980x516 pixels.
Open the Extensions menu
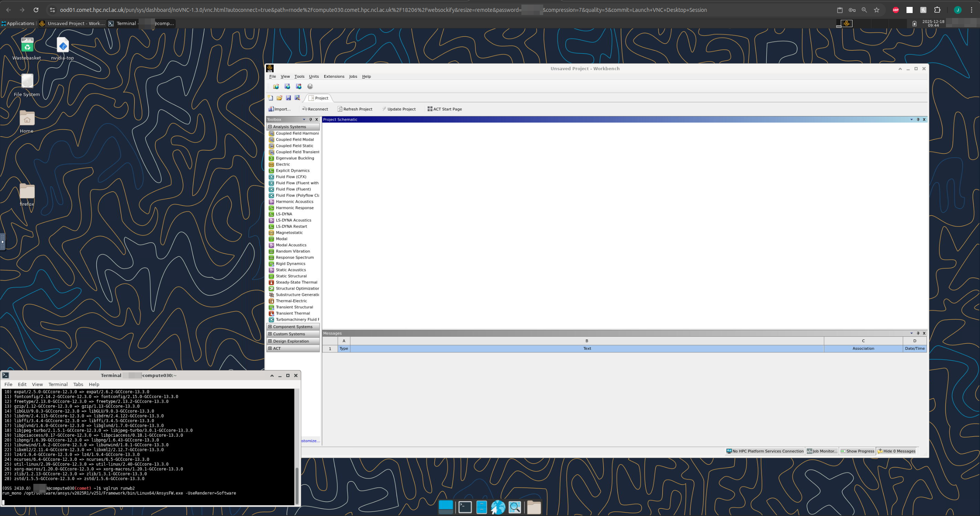coord(334,77)
